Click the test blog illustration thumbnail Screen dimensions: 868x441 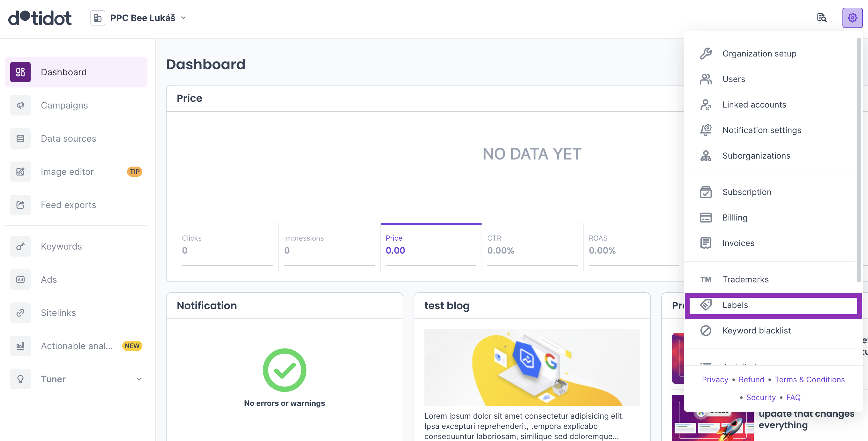pos(532,367)
